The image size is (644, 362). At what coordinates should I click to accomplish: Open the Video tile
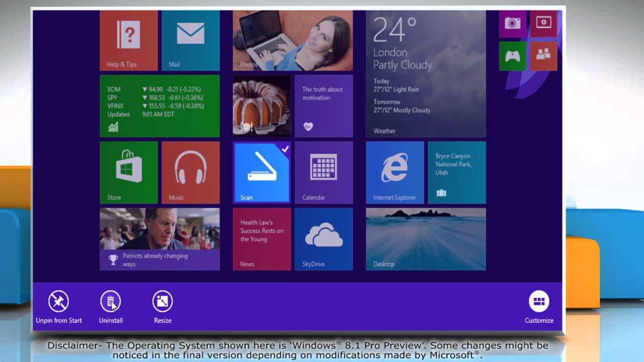point(543,24)
